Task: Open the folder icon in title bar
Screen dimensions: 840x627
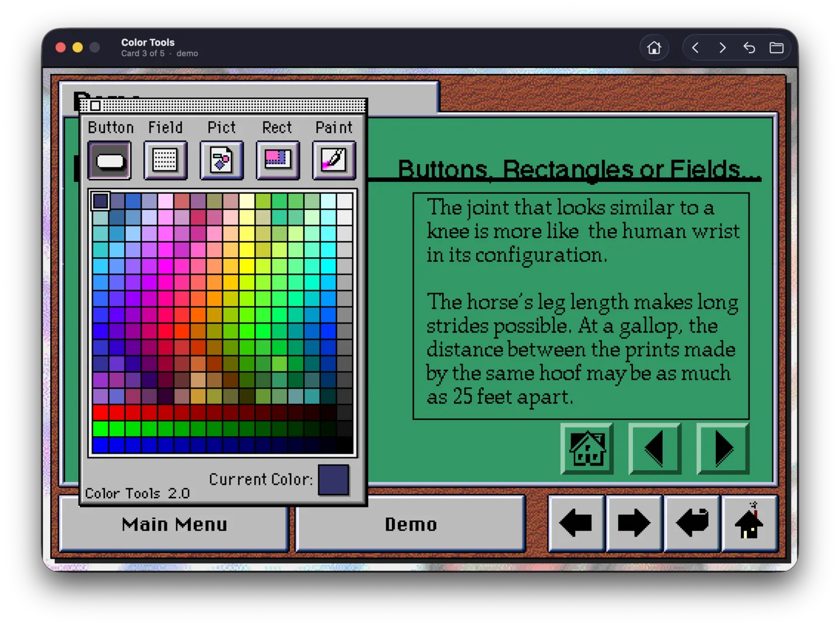Action: (776, 48)
